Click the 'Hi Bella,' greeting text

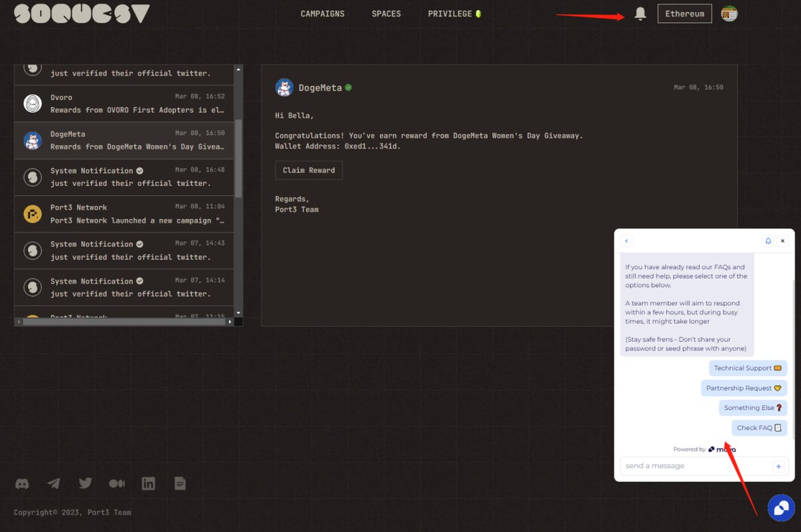coord(294,115)
